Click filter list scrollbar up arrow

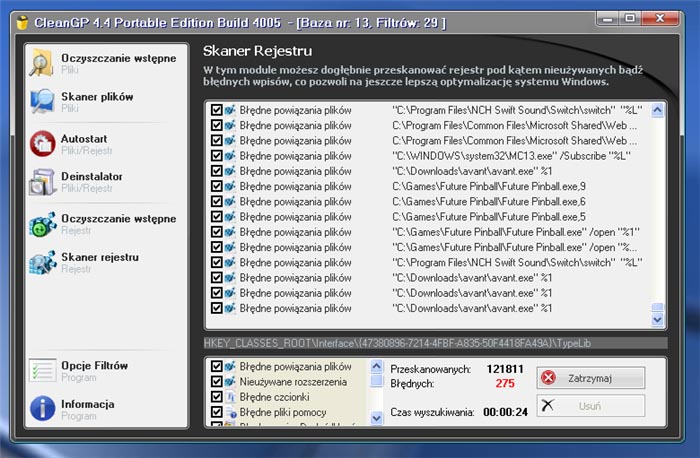point(377,367)
